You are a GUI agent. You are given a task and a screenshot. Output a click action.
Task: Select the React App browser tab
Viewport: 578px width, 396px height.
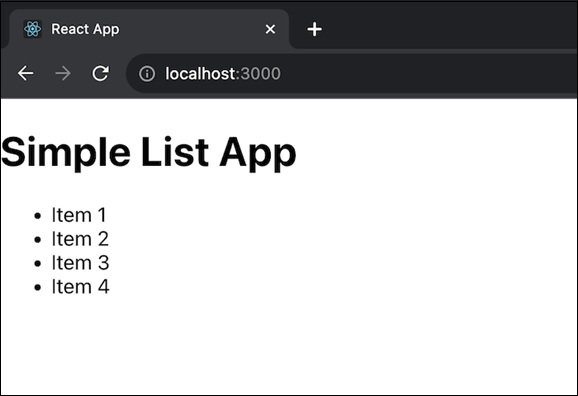[x=149, y=29]
